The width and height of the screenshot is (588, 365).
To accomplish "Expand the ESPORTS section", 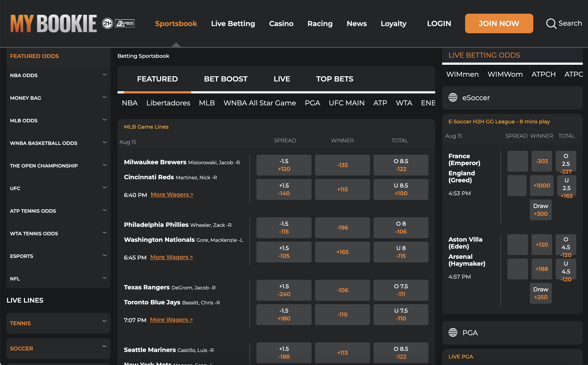I will [x=58, y=256].
